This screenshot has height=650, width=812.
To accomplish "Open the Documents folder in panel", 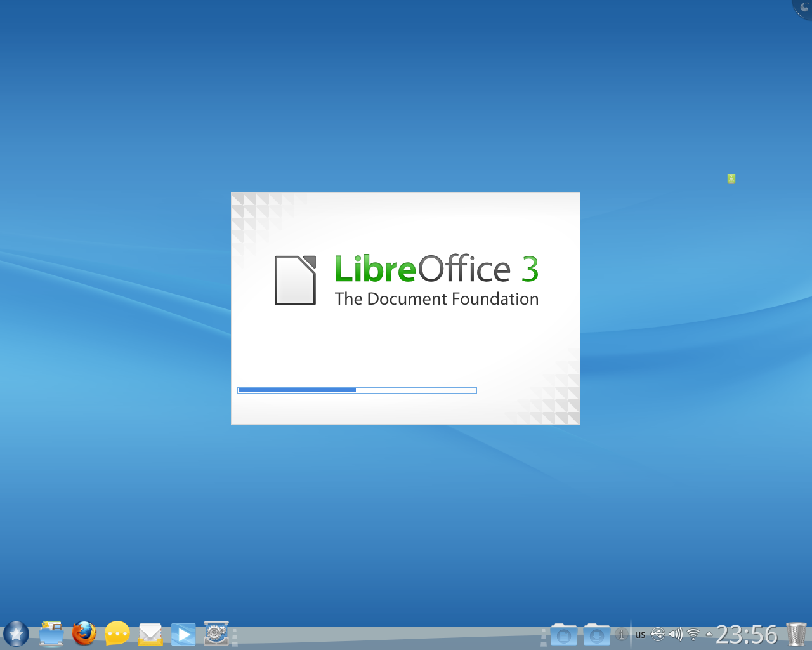I will (563, 634).
